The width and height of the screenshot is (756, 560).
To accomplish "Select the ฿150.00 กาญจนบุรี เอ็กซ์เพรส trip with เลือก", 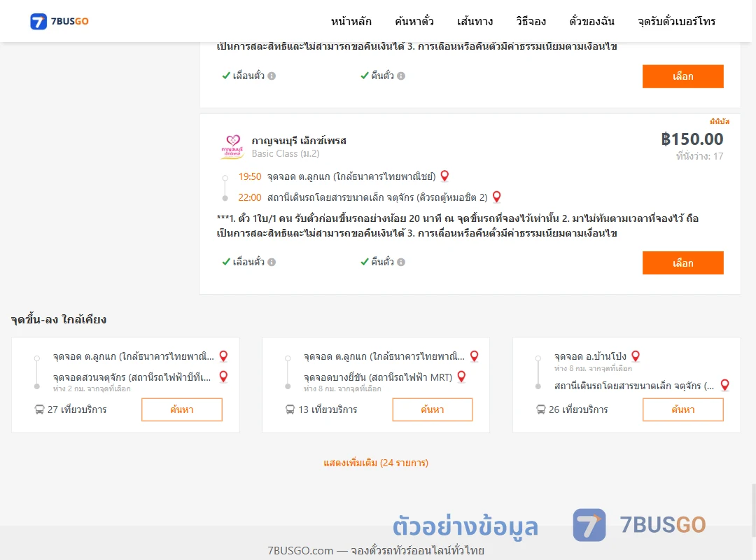I will (x=682, y=263).
